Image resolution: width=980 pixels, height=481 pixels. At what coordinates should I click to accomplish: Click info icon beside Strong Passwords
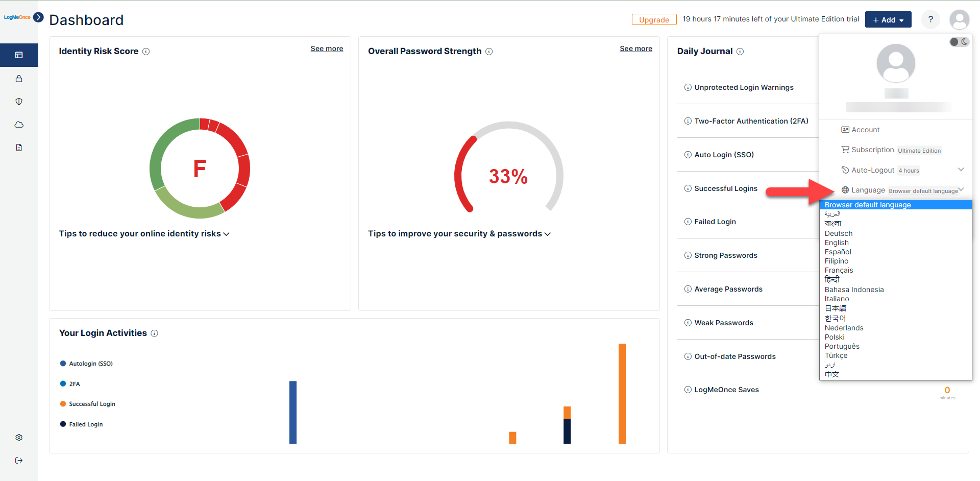coord(688,255)
